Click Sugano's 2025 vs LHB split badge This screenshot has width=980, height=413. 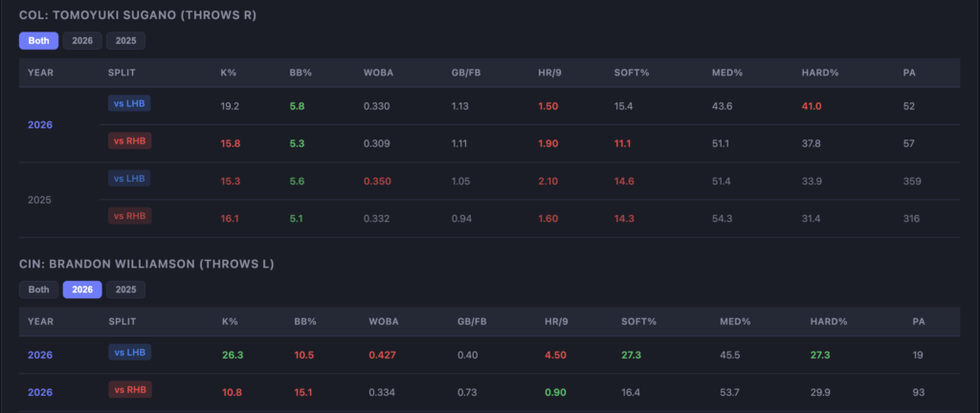click(x=130, y=178)
